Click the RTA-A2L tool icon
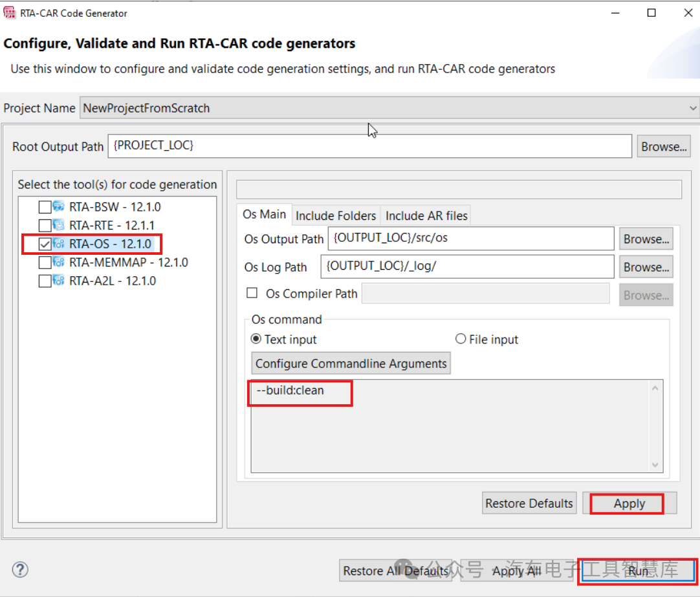The height and width of the screenshot is (597, 700). (x=58, y=281)
